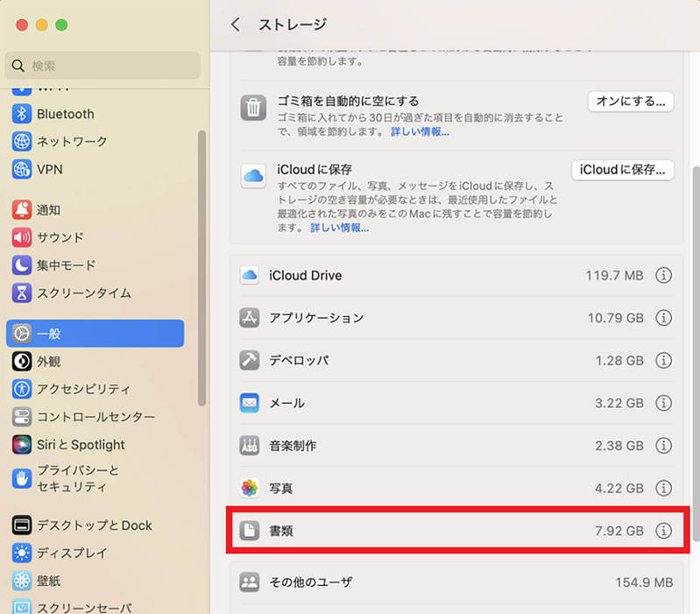The width and height of the screenshot is (700, 614).
Task: Open コントロールセンター sidebar item
Action: (96, 417)
